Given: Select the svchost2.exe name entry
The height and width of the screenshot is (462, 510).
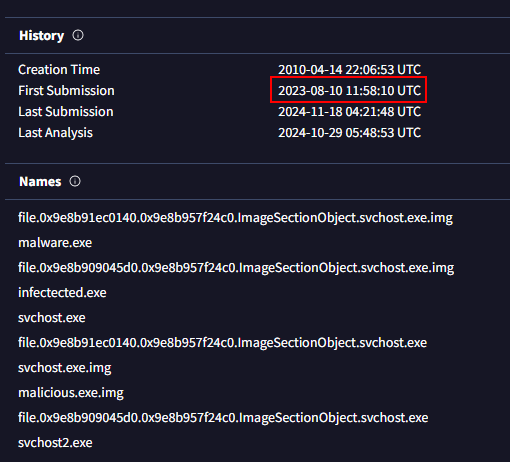Looking at the screenshot, I should (55, 443).
